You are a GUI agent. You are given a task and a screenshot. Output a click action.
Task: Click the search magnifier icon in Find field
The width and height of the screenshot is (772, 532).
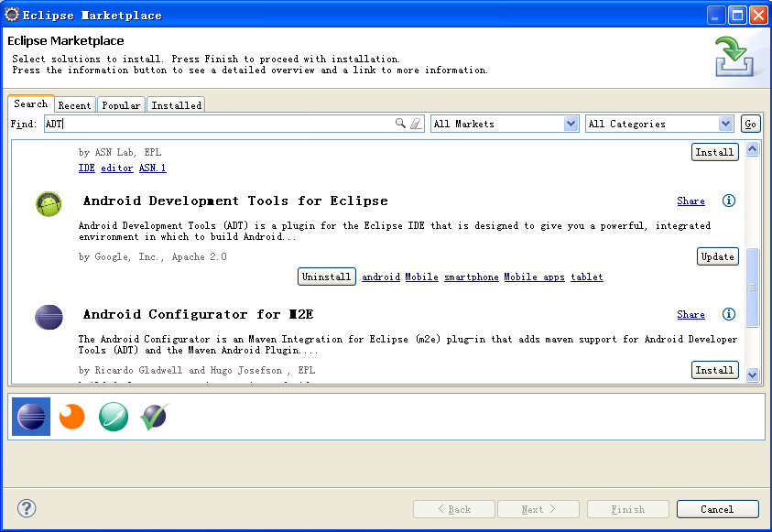click(400, 123)
